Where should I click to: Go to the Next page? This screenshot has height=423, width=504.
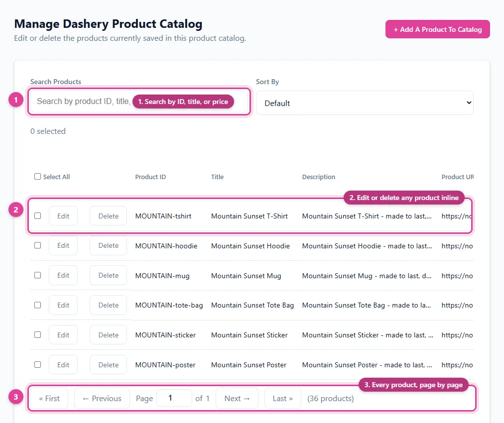(x=237, y=398)
